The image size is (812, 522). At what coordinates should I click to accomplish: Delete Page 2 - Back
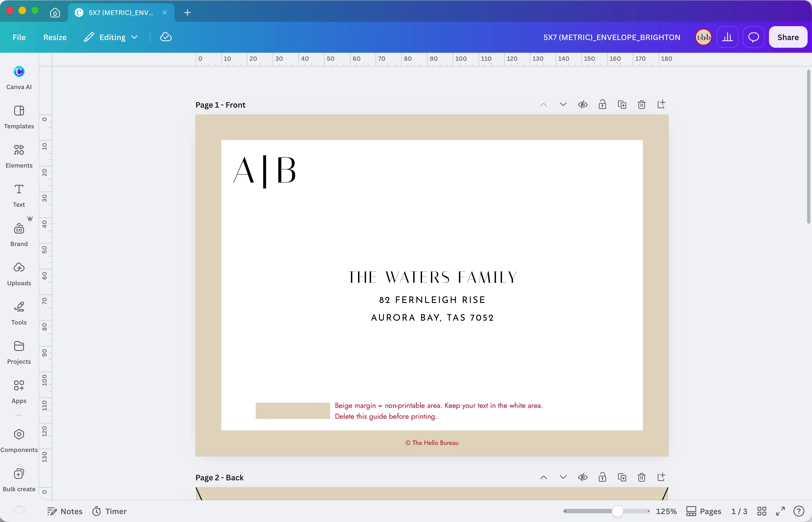[x=641, y=477]
